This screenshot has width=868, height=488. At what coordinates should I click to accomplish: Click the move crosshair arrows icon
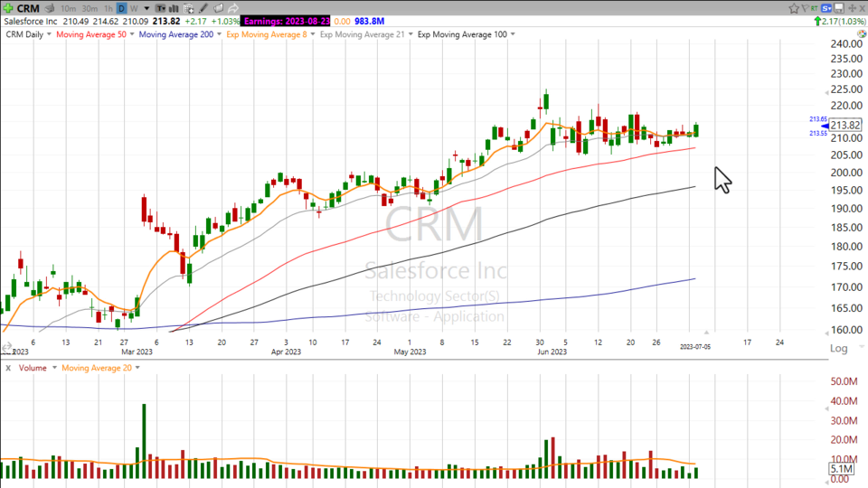click(x=852, y=8)
